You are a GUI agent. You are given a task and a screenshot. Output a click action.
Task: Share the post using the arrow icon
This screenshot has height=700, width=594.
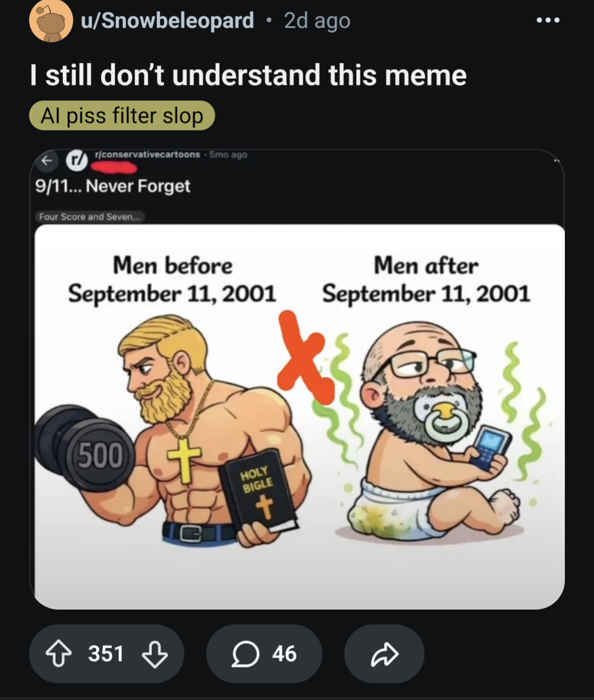[384, 654]
